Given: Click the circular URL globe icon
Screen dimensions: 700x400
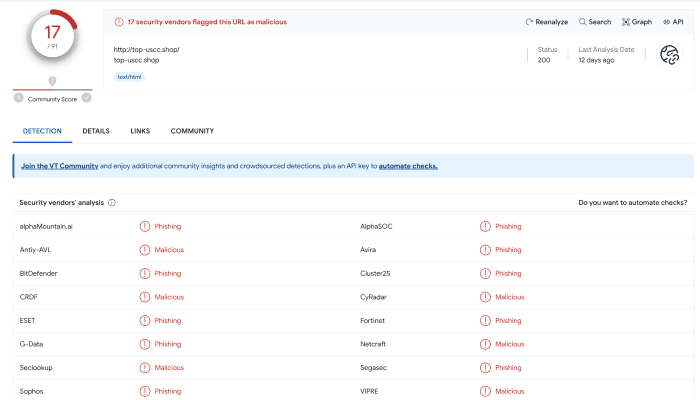Looking at the screenshot, I should pos(670,55).
